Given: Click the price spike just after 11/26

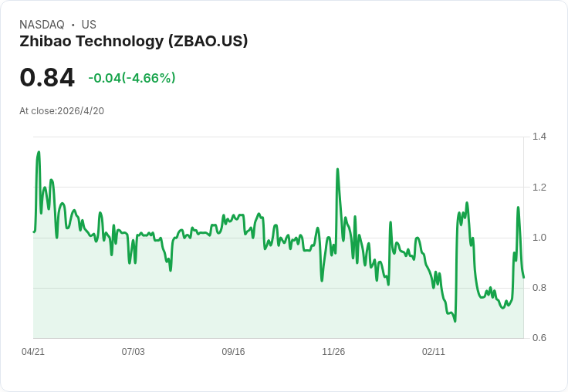Looking at the screenshot, I should pyautogui.click(x=337, y=169).
